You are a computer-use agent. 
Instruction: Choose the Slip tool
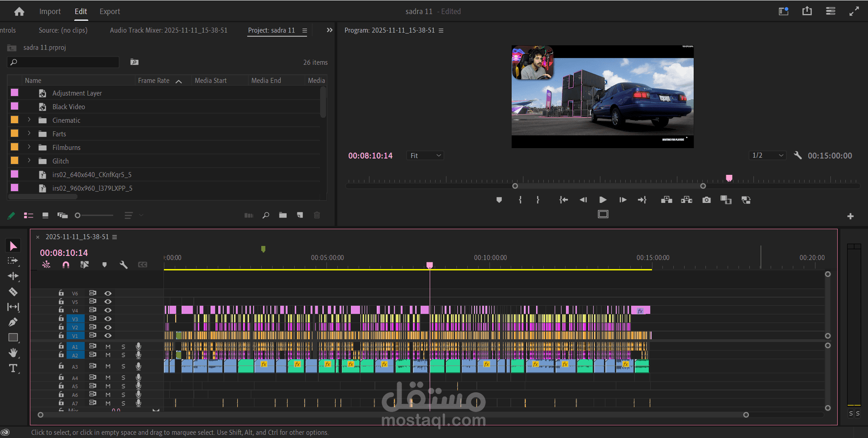[x=13, y=307]
